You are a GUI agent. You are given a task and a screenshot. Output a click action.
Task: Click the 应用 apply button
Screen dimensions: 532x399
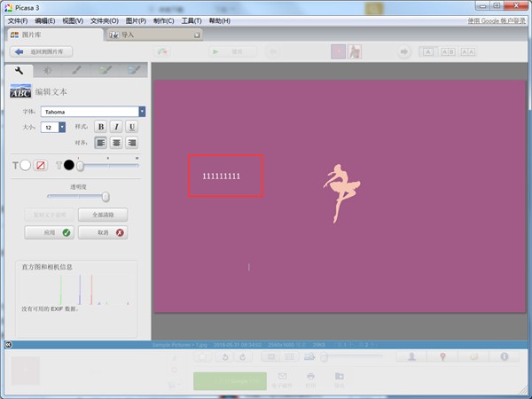[x=48, y=232]
